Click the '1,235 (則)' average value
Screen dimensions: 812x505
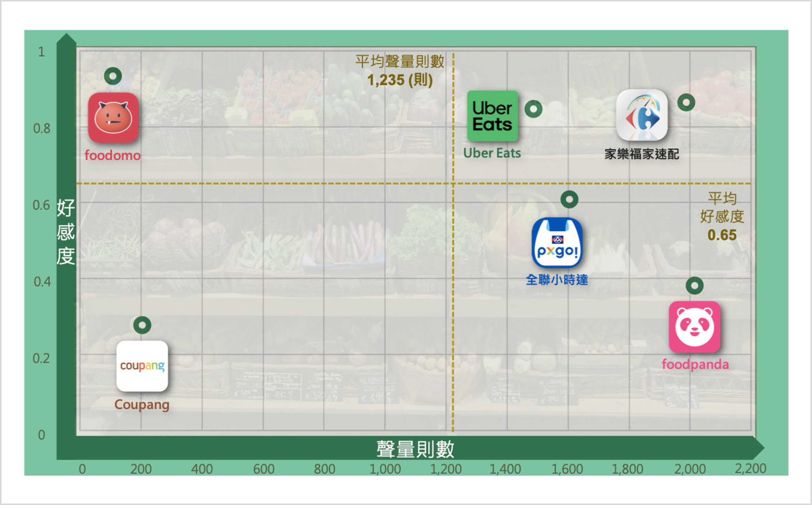coord(400,80)
